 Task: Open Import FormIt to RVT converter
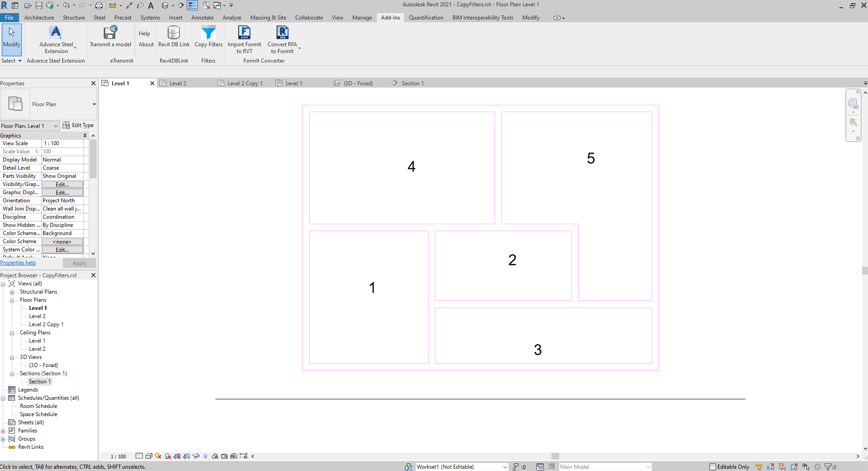244,39
